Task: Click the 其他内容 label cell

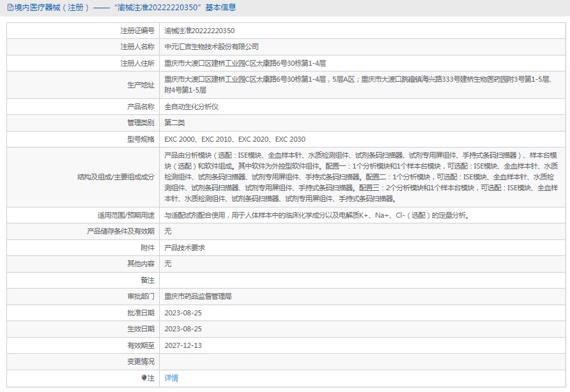Action: pos(83,264)
